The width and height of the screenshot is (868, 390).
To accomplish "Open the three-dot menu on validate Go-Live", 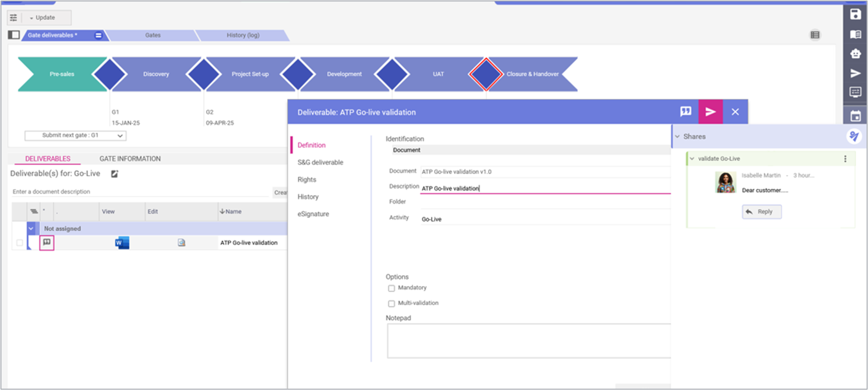I will click(x=845, y=159).
